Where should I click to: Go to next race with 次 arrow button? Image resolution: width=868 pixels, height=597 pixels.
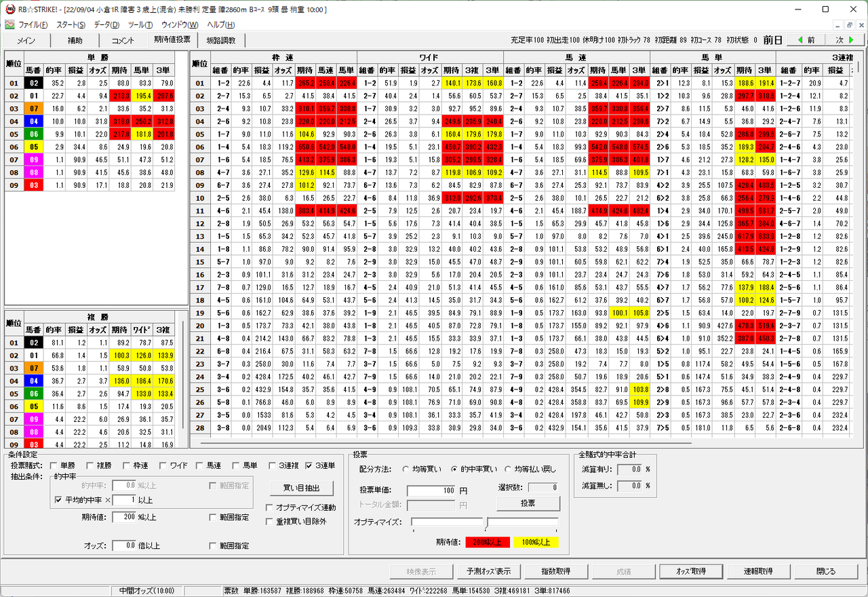tap(844, 40)
